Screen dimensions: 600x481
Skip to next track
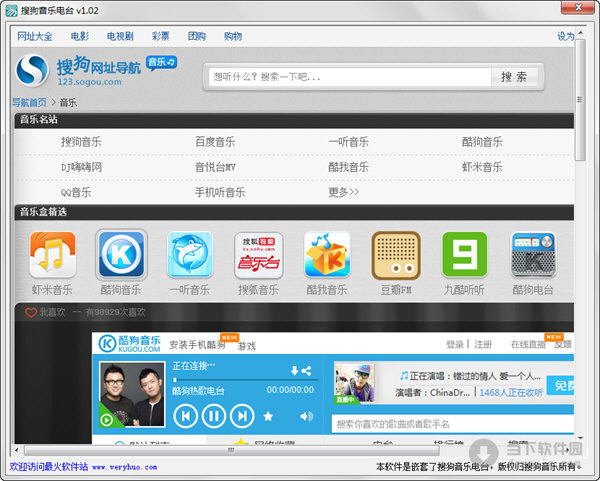[x=242, y=416]
